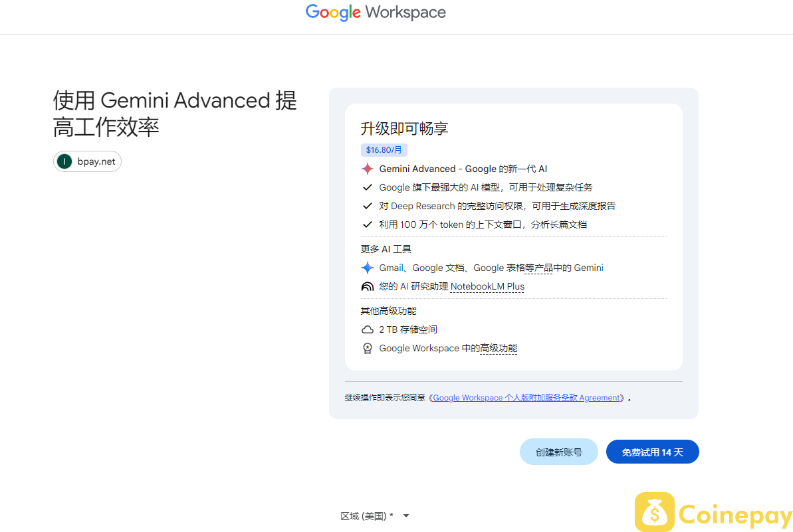Click the cloud storage icon
The width and height of the screenshot is (793, 532).
click(368, 330)
